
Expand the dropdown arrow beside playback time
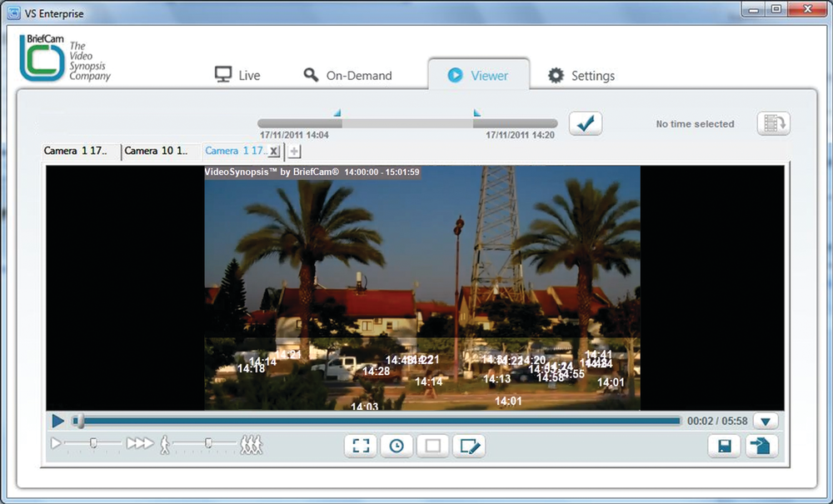point(765,422)
